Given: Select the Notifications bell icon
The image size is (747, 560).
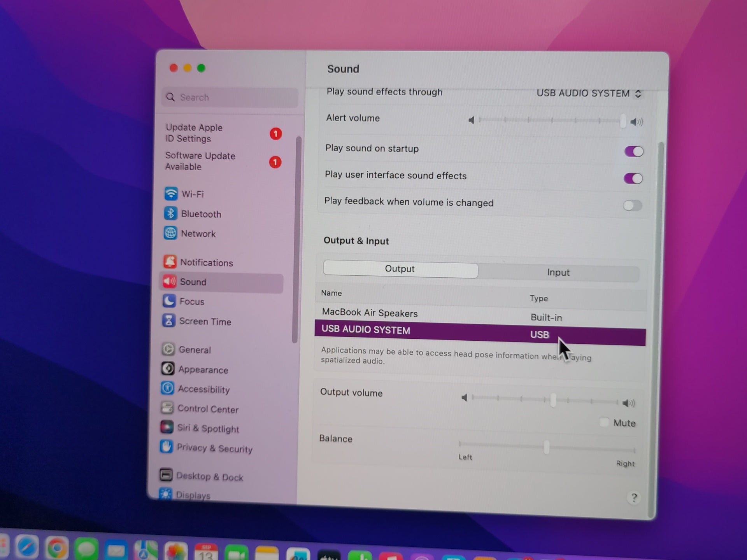Looking at the screenshot, I should pos(170,262).
